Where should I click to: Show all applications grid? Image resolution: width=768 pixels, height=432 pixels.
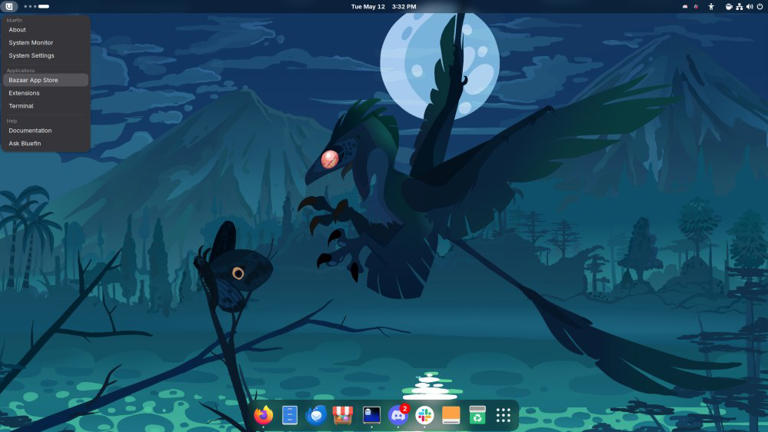tap(504, 415)
